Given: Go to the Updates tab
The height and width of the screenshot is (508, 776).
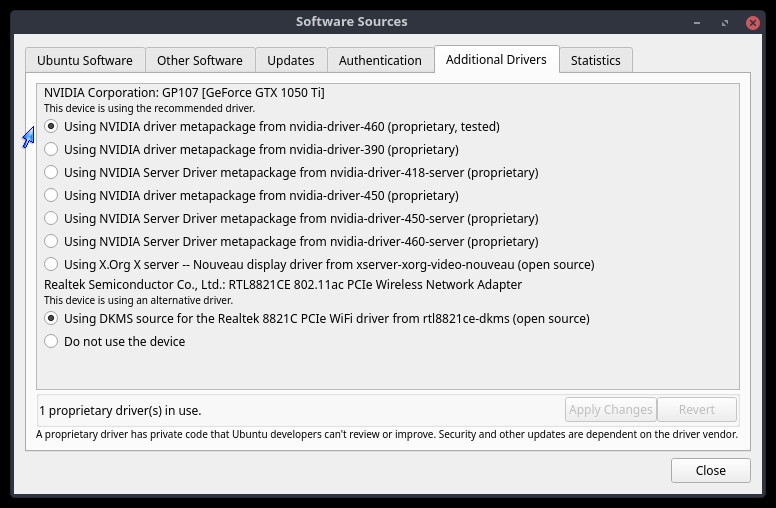Looking at the screenshot, I should click(x=291, y=60).
